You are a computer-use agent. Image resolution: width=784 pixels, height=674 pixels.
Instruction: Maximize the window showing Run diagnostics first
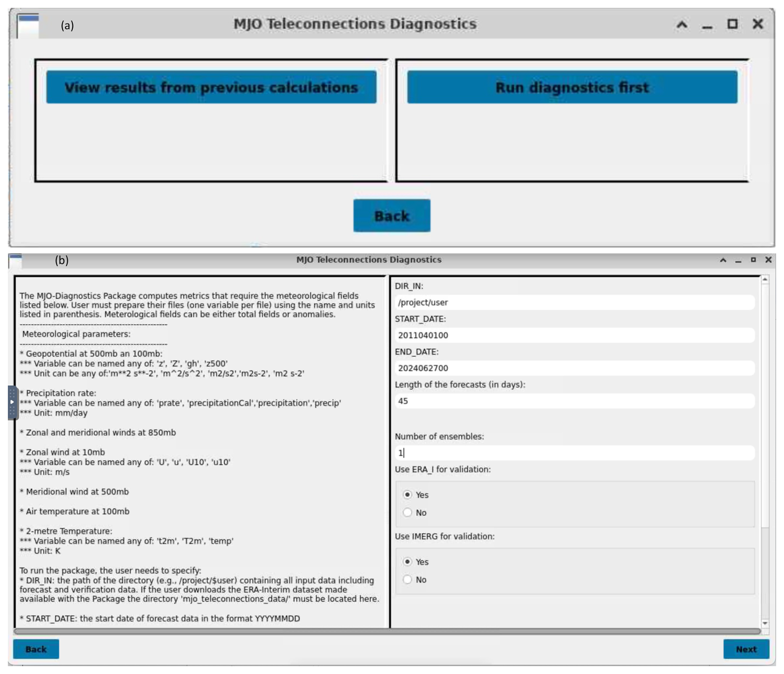[x=732, y=24]
